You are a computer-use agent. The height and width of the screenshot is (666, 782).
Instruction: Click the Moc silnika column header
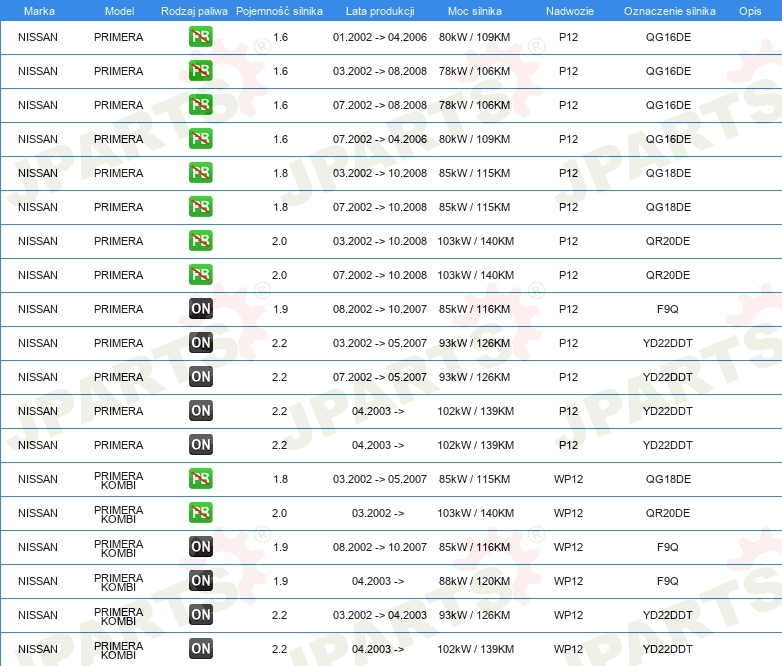(475, 11)
